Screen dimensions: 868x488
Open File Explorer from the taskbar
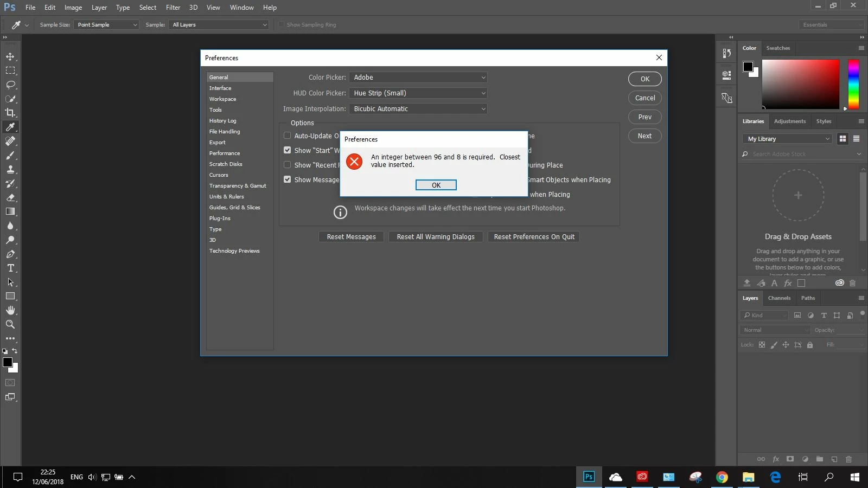click(749, 477)
